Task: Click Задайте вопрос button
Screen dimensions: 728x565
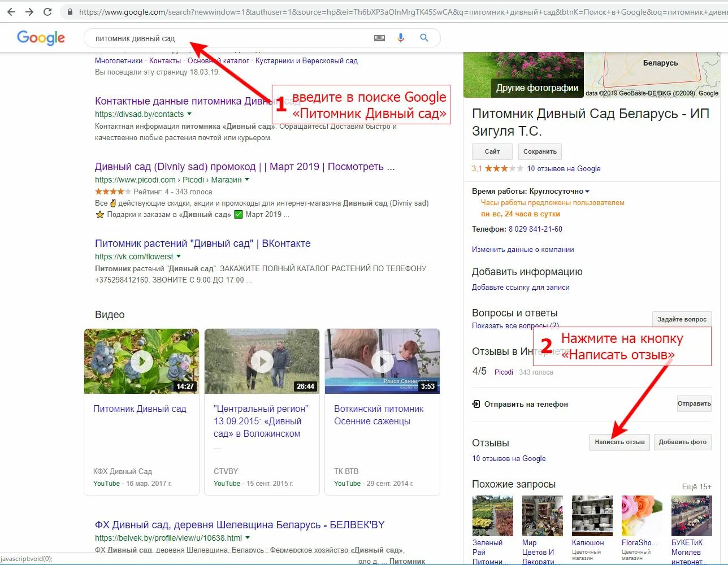Action: point(682,319)
